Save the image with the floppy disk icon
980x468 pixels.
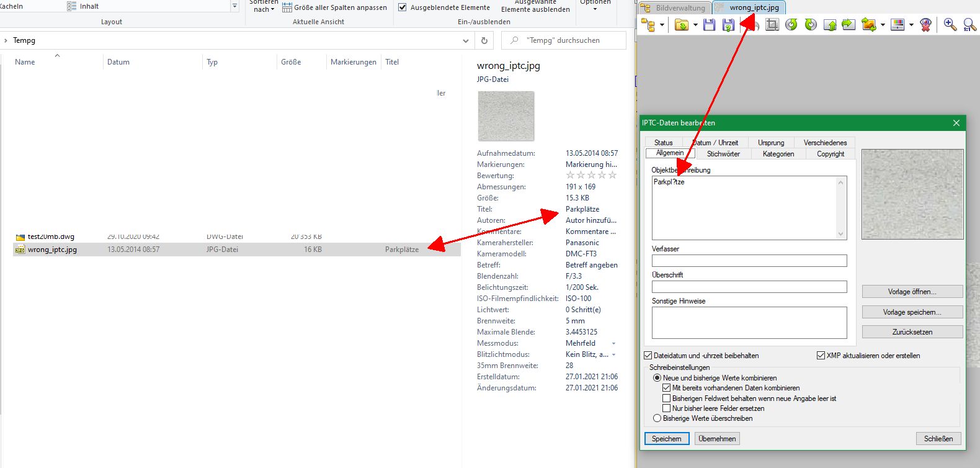(710, 25)
